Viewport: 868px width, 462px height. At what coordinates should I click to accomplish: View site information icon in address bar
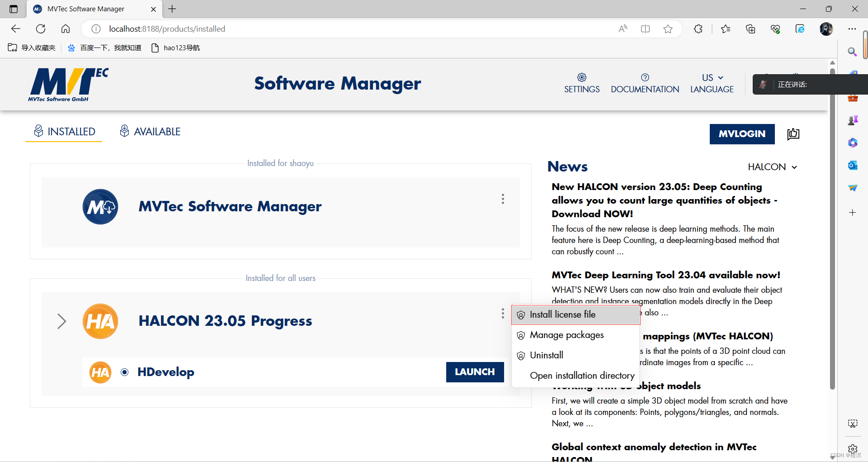coord(96,29)
